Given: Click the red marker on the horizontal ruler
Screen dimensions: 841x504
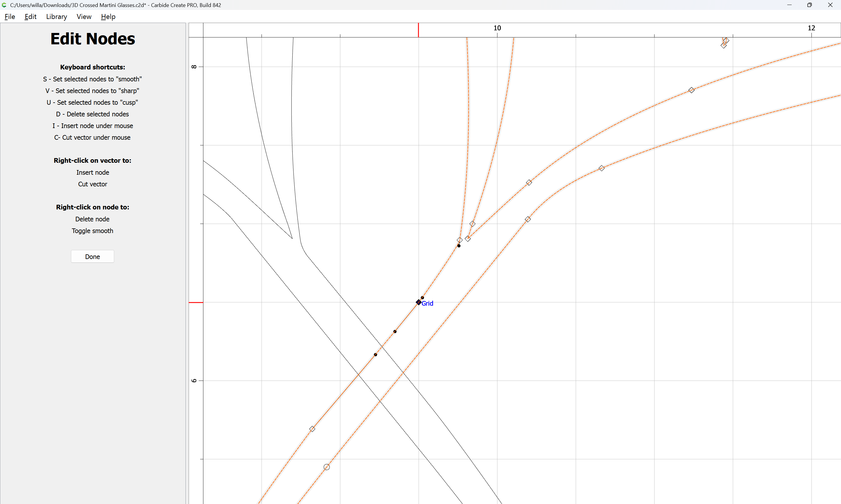Looking at the screenshot, I should (418, 30).
